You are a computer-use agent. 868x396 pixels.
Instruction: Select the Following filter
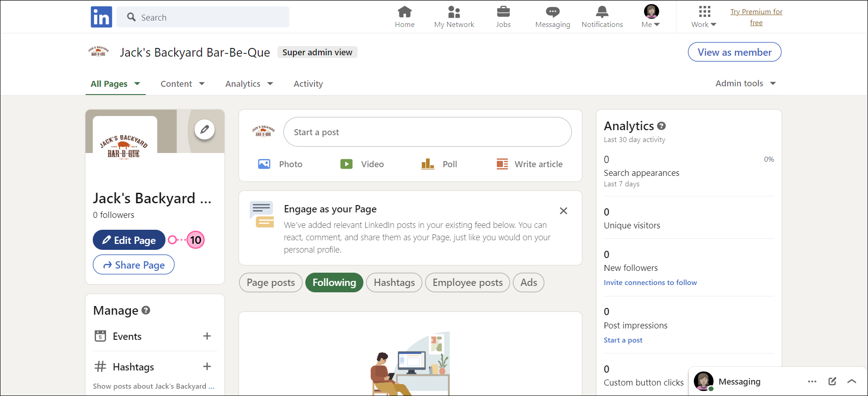point(334,282)
